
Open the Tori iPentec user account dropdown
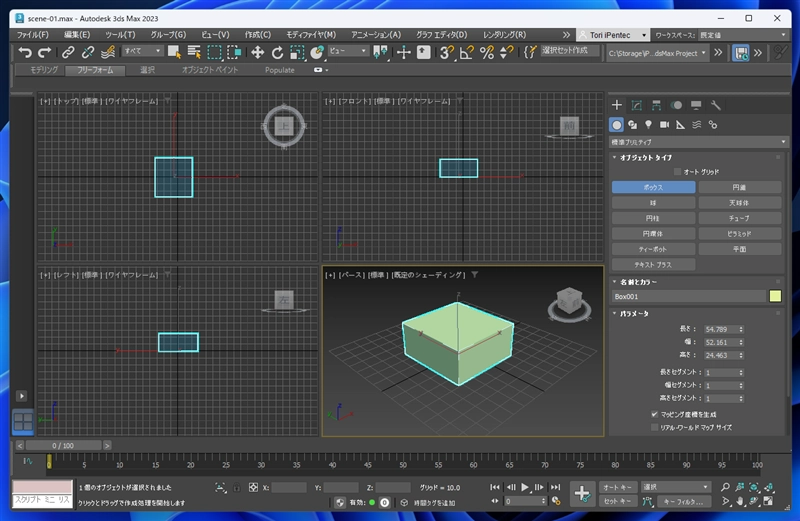click(612, 35)
